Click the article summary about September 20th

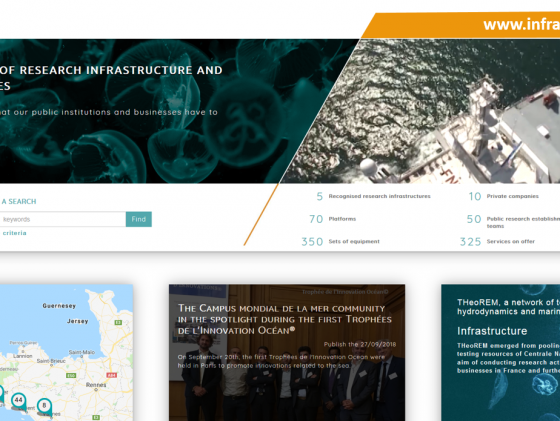pyautogui.click(x=281, y=361)
